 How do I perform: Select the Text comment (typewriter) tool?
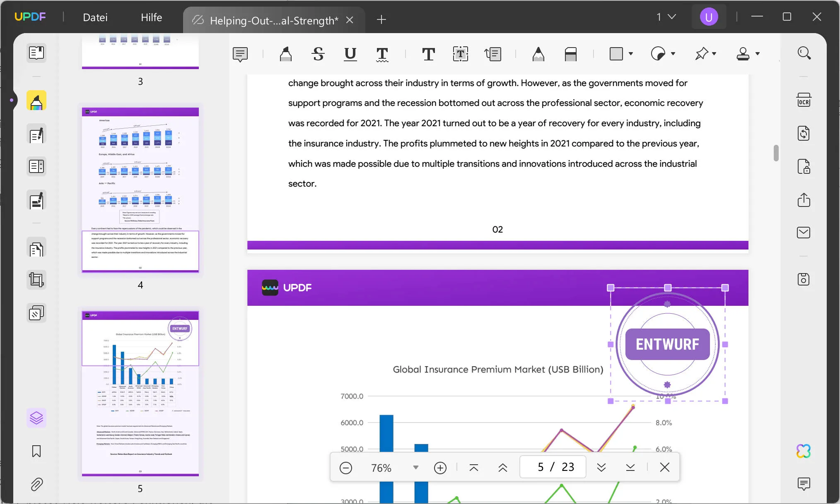[x=428, y=54]
